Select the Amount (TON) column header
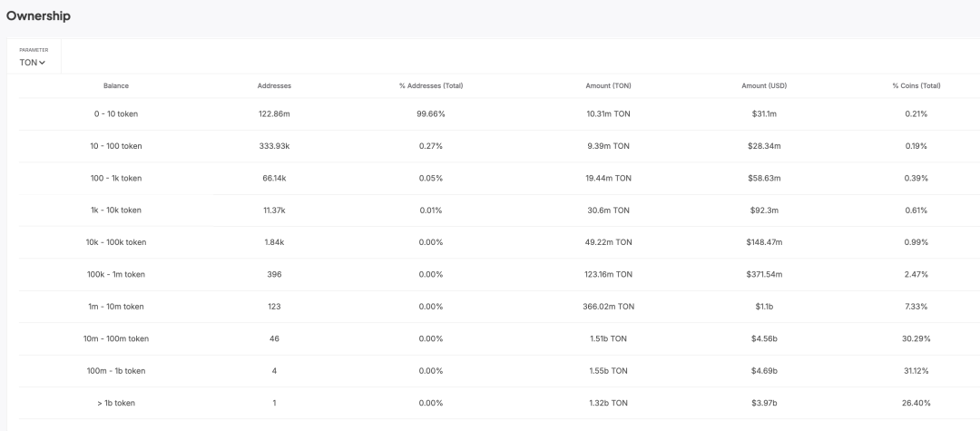980x431 pixels. [x=608, y=86]
